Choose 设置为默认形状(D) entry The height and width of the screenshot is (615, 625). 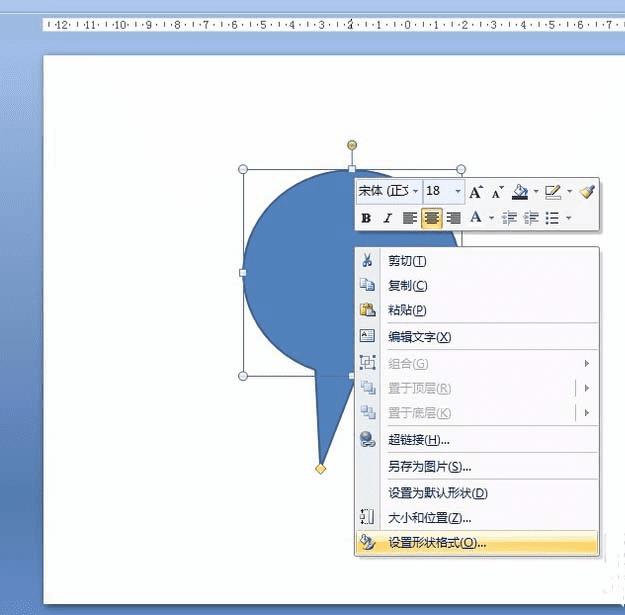477,493
